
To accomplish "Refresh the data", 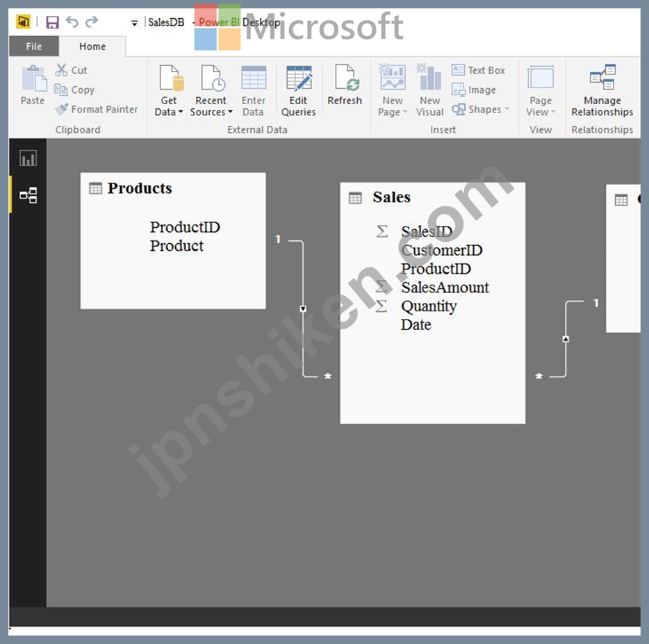I will pyautogui.click(x=345, y=85).
